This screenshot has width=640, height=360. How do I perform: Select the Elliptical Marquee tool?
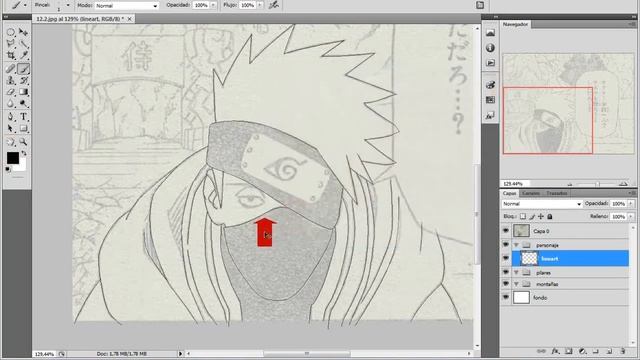pos(11,32)
